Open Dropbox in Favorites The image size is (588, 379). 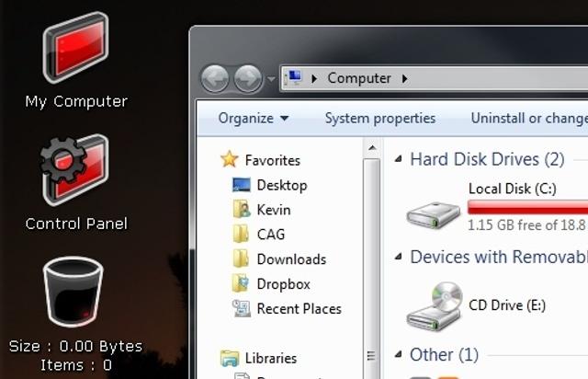284,284
